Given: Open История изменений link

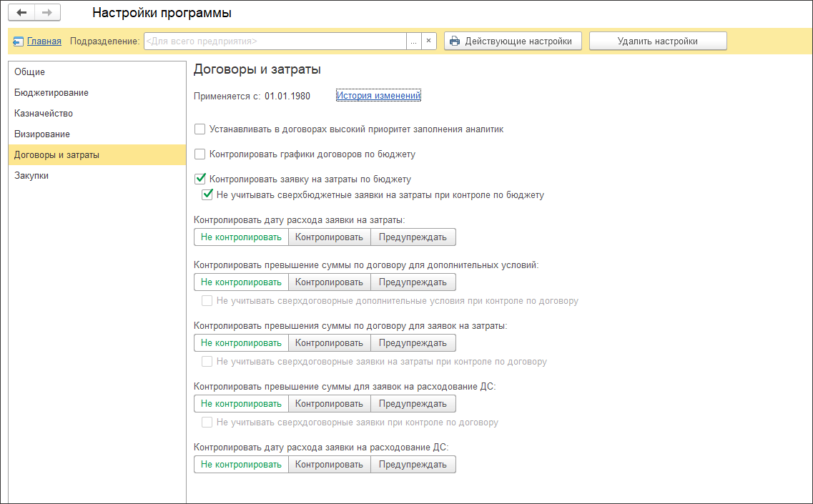Looking at the screenshot, I should [x=378, y=96].
